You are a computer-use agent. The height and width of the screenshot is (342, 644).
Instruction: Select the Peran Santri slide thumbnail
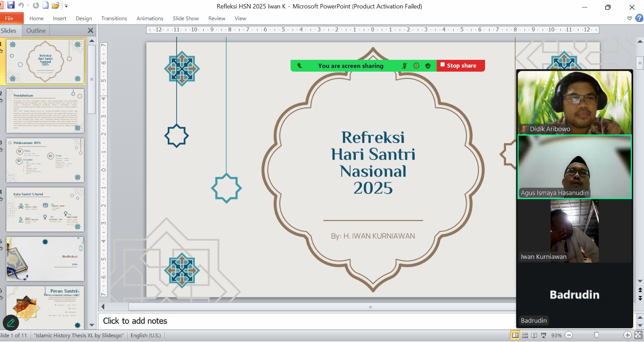pyautogui.click(x=45, y=307)
